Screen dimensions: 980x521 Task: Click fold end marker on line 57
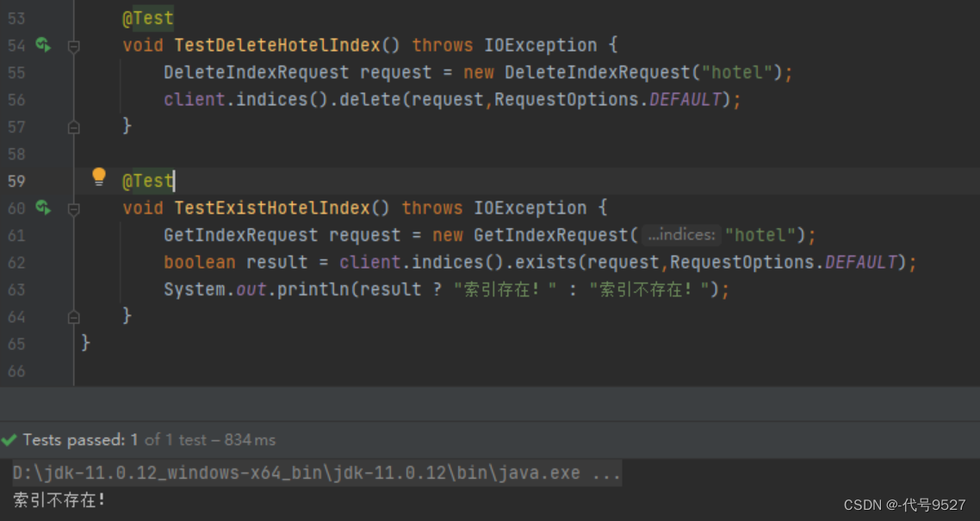point(73,127)
